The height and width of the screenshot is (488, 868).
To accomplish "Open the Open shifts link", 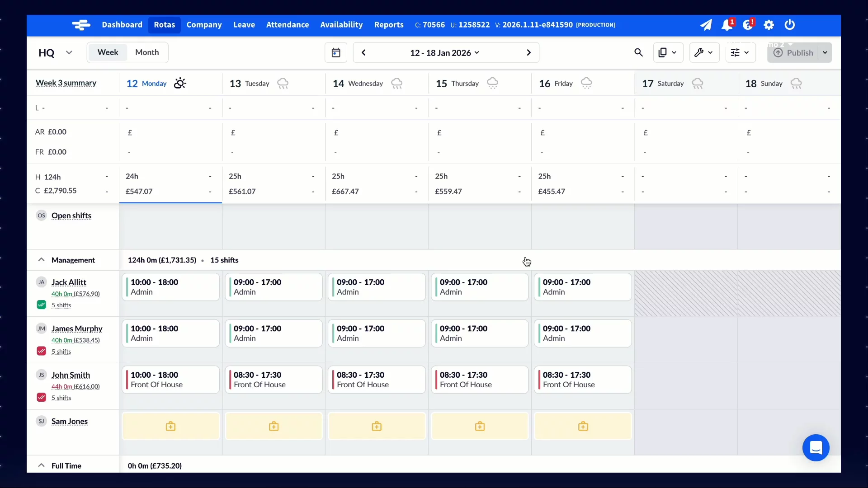I will click(x=71, y=216).
